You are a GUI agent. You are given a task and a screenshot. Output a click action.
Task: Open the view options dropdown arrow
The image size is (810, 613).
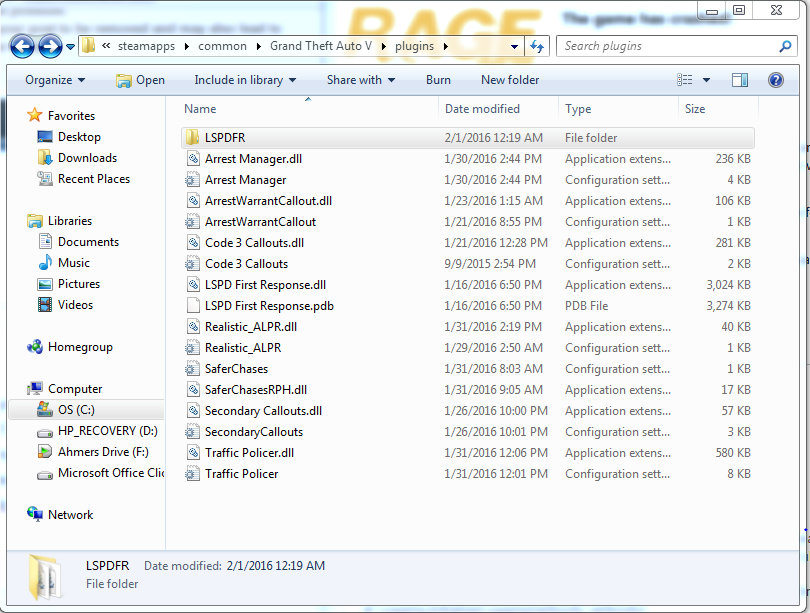pyautogui.click(x=707, y=80)
